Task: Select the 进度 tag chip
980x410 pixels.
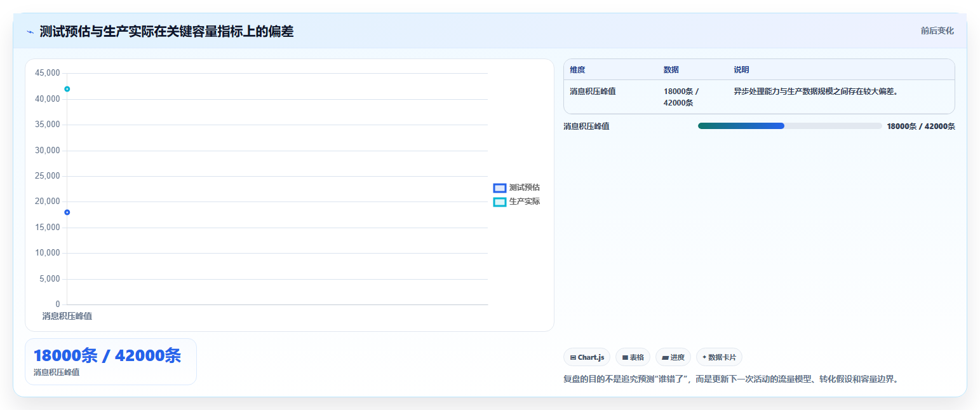Action: [673, 357]
